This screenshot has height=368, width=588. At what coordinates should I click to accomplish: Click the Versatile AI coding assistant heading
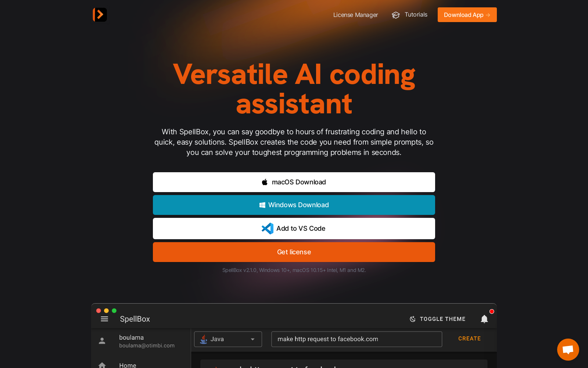click(x=294, y=89)
